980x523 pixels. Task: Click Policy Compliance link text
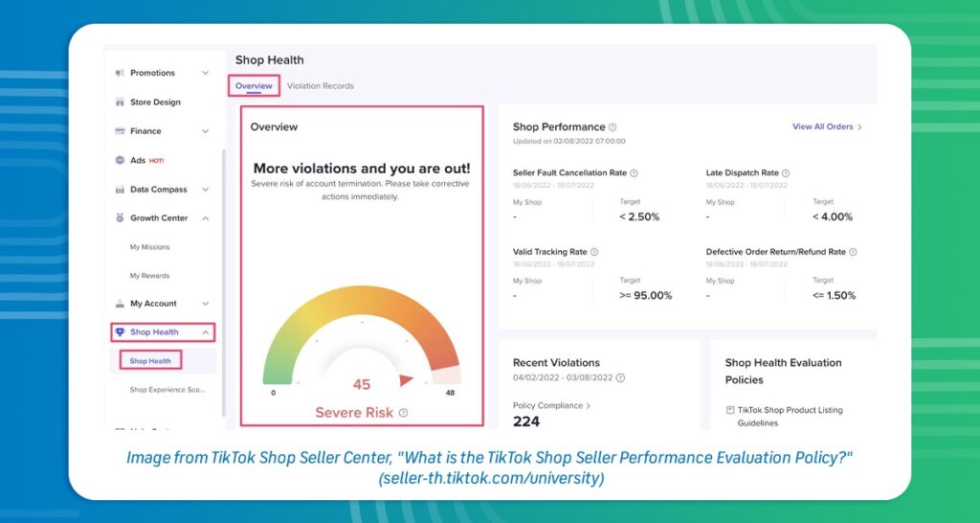point(547,406)
